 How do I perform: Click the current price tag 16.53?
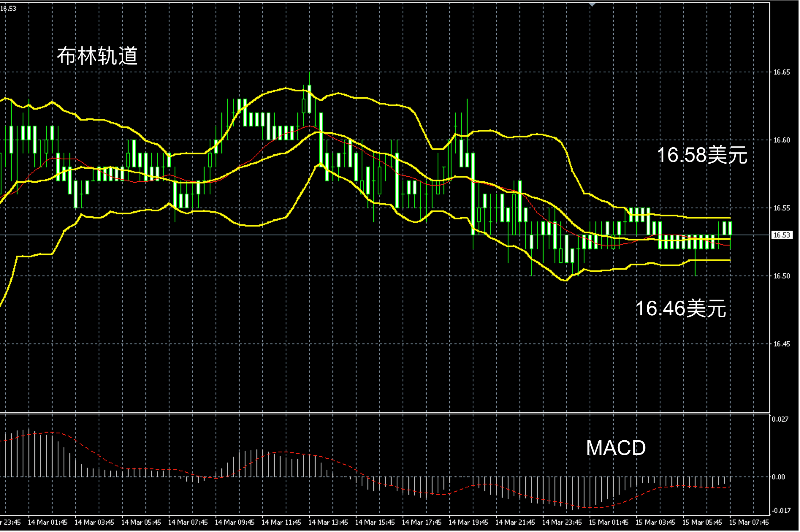782,235
